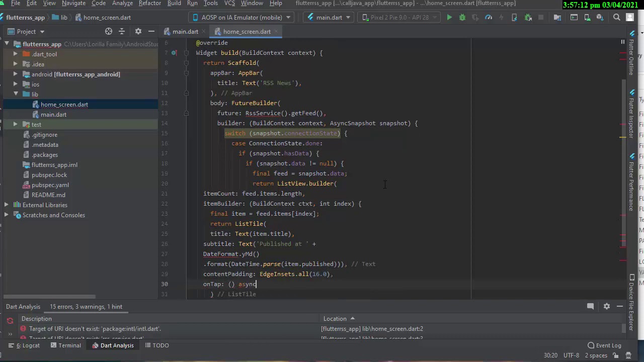644x362 pixels.
Task: Run the app with green play button
Action: point(449,18)
